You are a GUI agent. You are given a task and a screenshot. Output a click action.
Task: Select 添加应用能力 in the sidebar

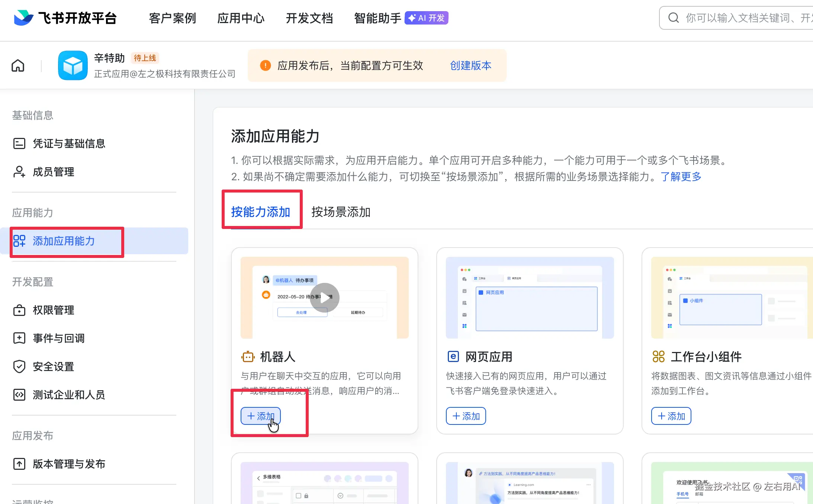pos(64,241)
